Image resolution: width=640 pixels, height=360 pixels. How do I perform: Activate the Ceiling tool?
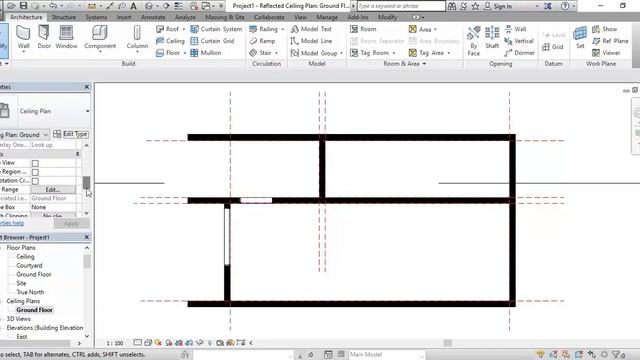171,41
